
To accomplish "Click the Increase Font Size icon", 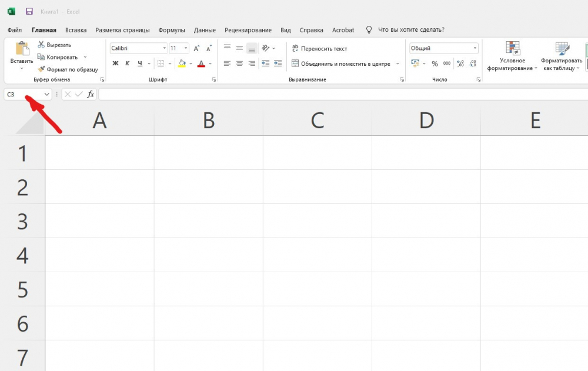I will click(197, 48).
